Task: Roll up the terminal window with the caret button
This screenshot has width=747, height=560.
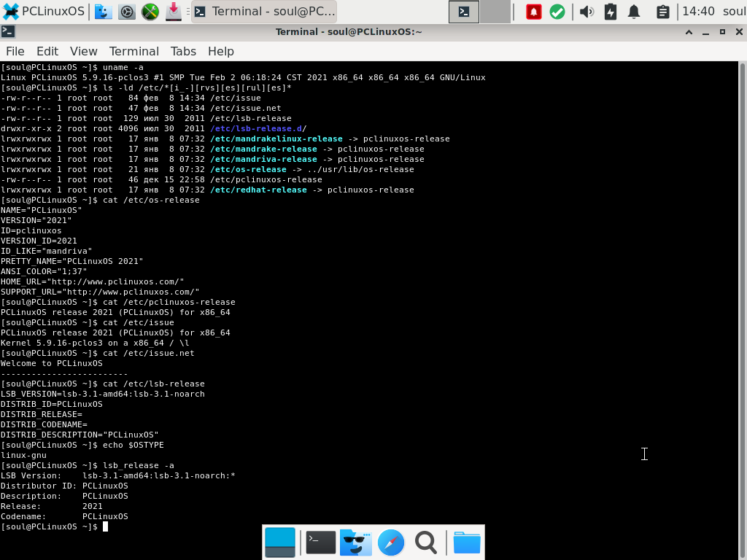Action: coord(689,32)
